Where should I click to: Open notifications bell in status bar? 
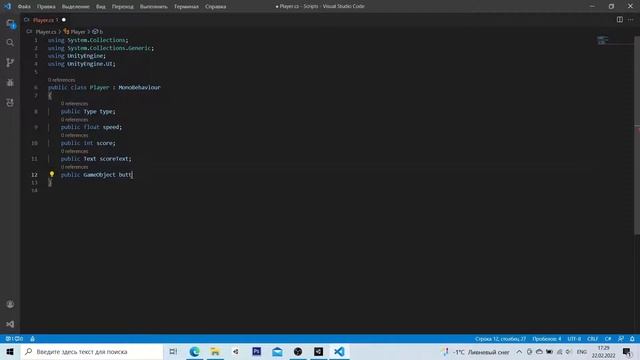click(632, 339)
